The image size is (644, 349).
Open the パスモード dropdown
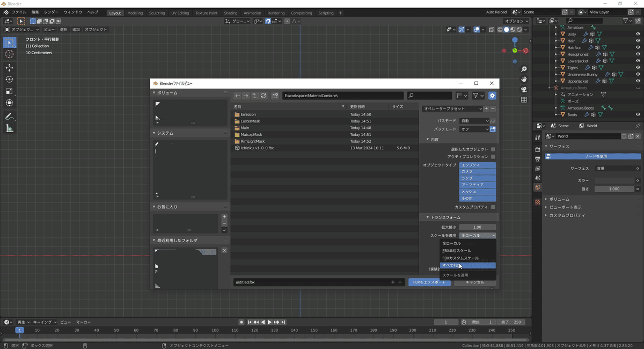click(474, 121)
